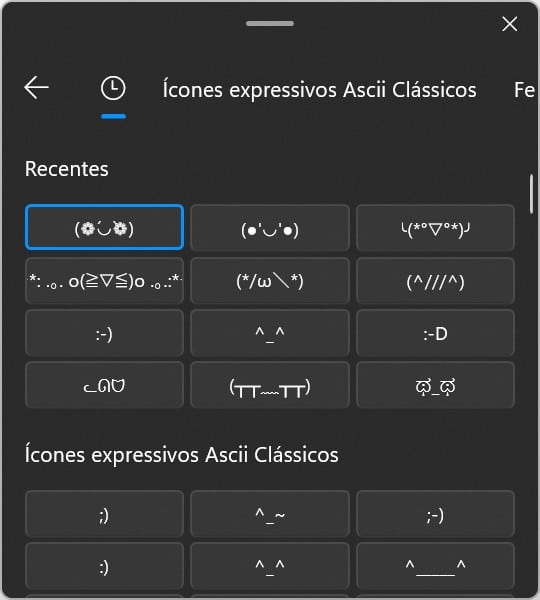Pick the ╰(*°▽°*)╯ cheering kaomoji
The image size is (540, 600).
pos(435,227)
